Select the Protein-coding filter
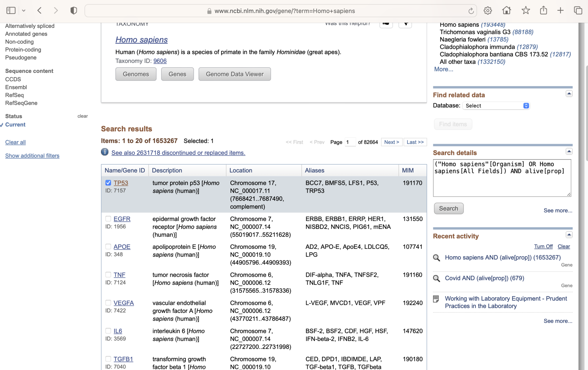This screenshot has height=370, width=588. pyautogui.click(x=23, y=49)
